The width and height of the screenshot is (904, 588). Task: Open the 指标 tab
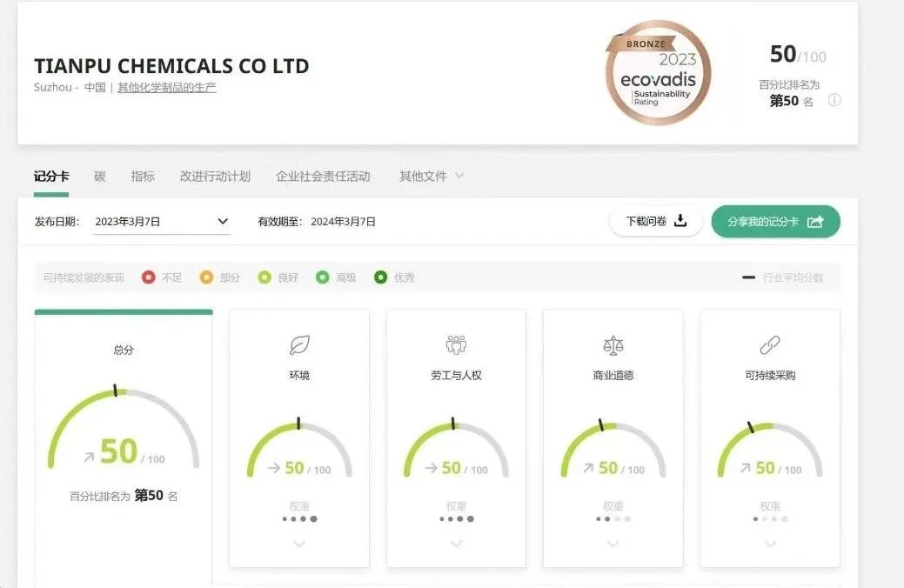point(143,177)
